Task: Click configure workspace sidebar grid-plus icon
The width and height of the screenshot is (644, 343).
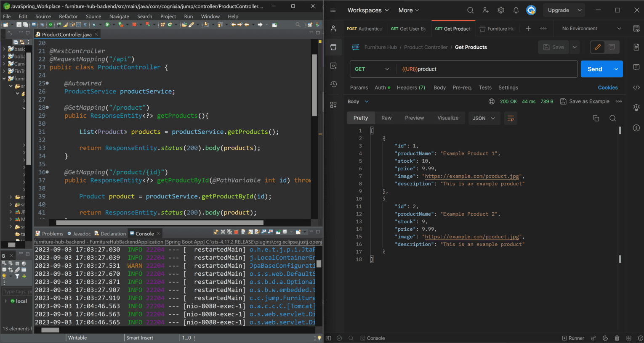Action: click(x=333, y=105)
